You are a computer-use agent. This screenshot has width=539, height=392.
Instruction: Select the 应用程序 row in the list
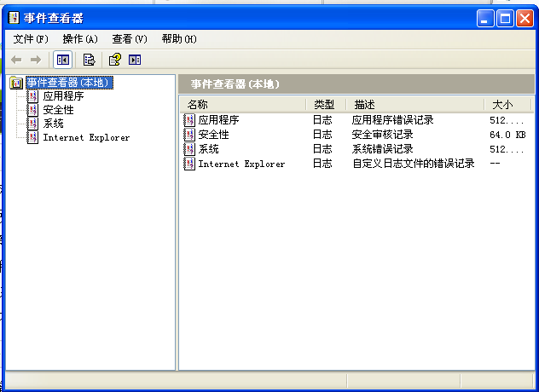356,120
